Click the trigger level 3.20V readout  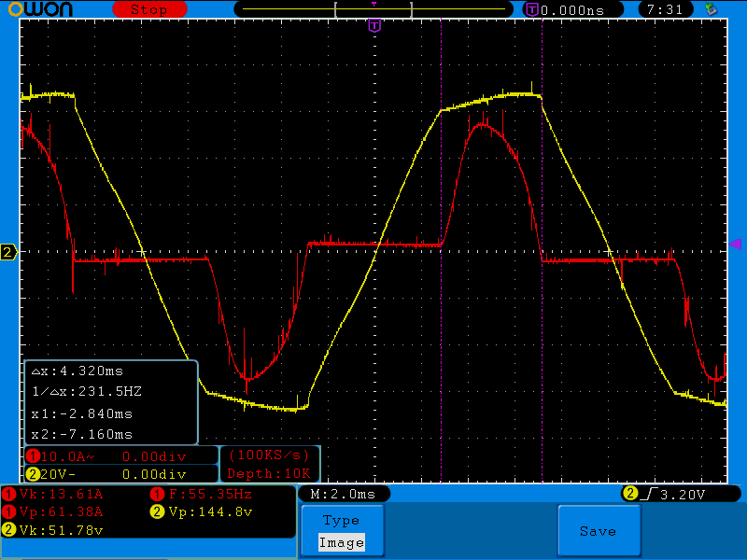pos(682,495)
